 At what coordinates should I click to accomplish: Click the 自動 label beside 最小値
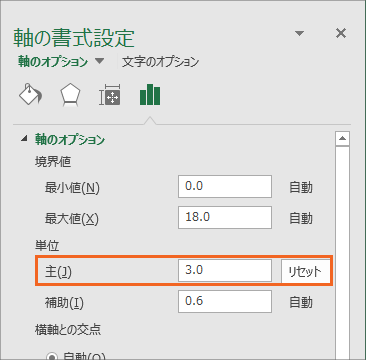pyautogui.click(x=301, y=188)
